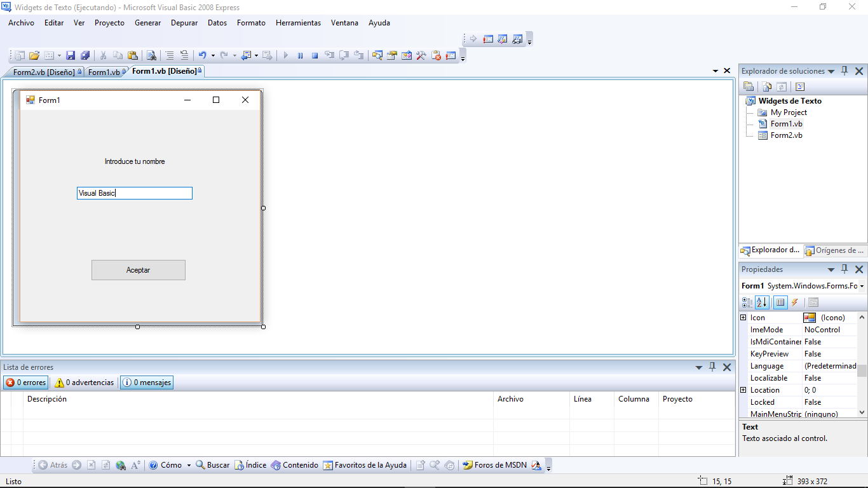The image size is (868, 488).
Task: Select the Language property value
Action: tap(829, 366)
